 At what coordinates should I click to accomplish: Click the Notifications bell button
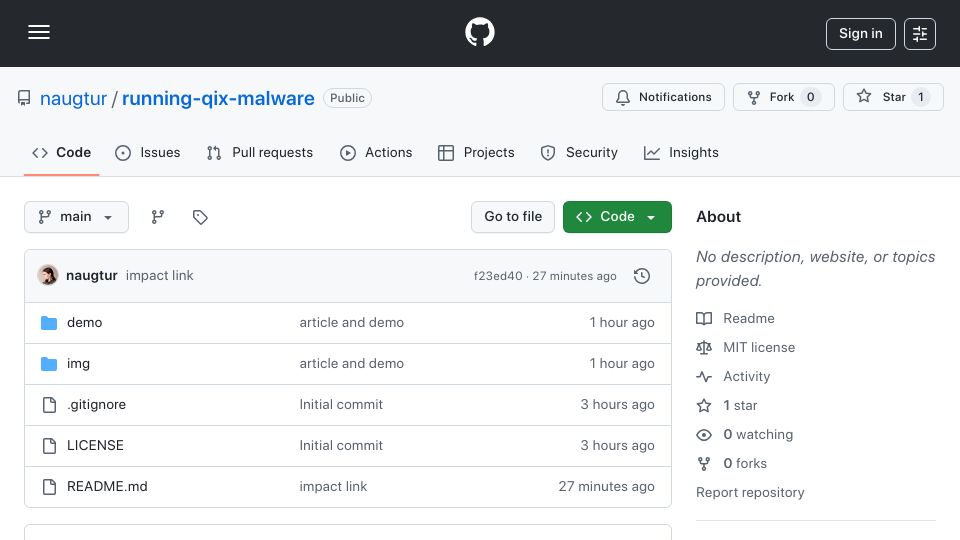click(x=663, y=97)
